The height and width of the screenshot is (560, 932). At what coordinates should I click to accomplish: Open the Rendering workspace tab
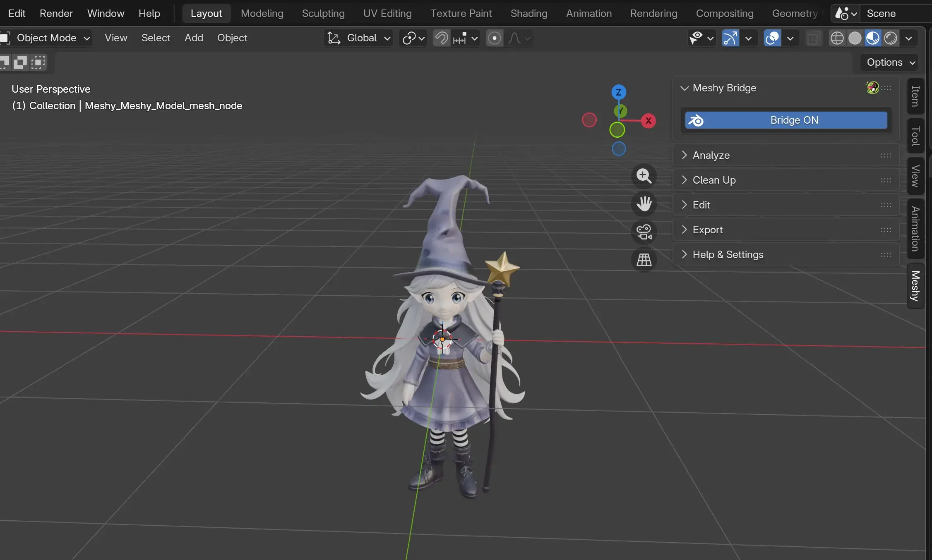coord(653,14)
